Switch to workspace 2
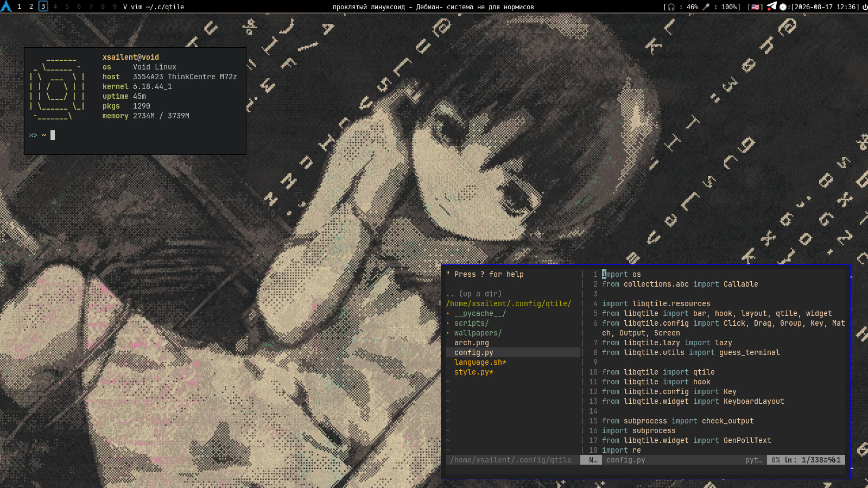868x488 pixels. pyautogui.click(x=31, y=7)
